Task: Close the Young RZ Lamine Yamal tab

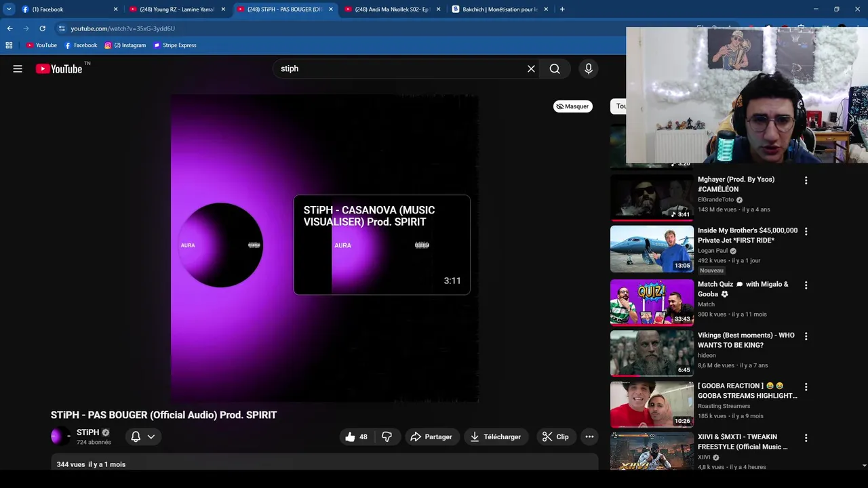Action: point(223,9)
